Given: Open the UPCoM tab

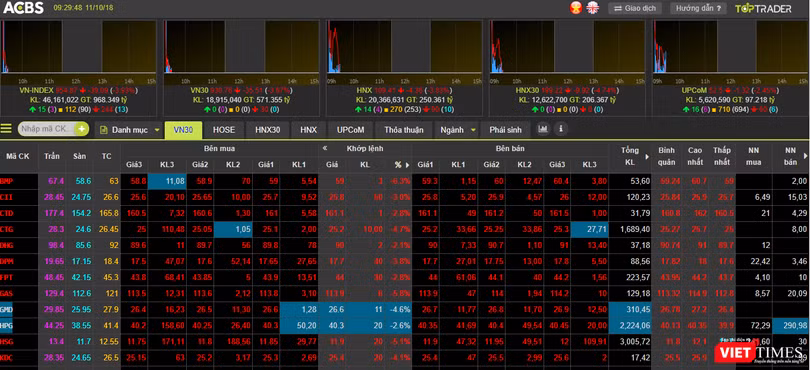Looking at the screenshot, I should (351, 130).
